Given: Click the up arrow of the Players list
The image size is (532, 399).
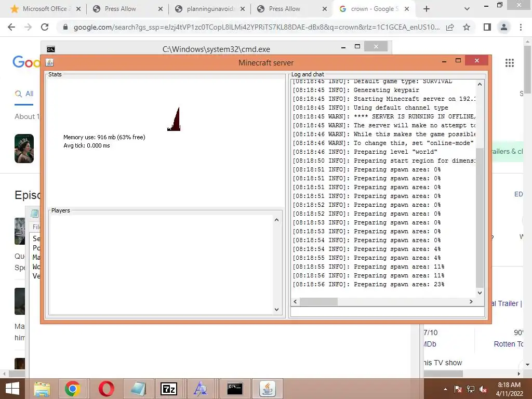Looking at the screenshot, I should click(x=276, y=220).
